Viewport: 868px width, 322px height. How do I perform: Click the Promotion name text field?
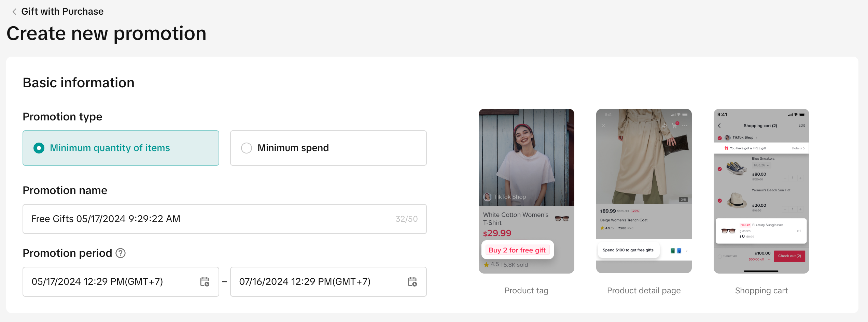(x=212, y=219)
